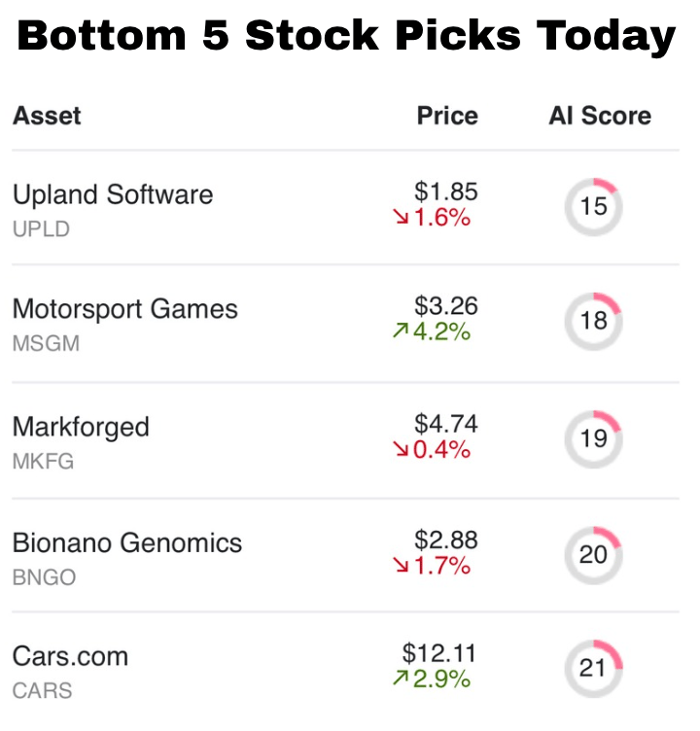Open the Bionano Genomics stock page
The image size is (700, 731).
(127, 542)
